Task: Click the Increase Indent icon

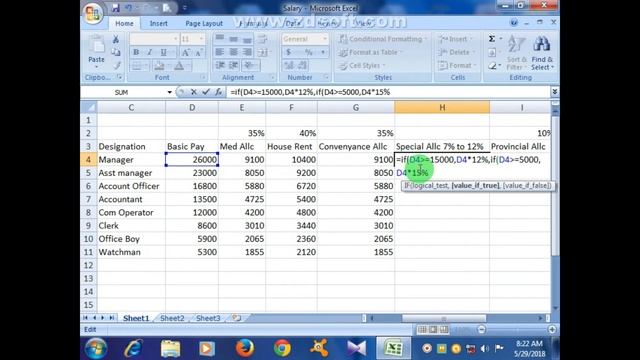Action: click(233, 65)
